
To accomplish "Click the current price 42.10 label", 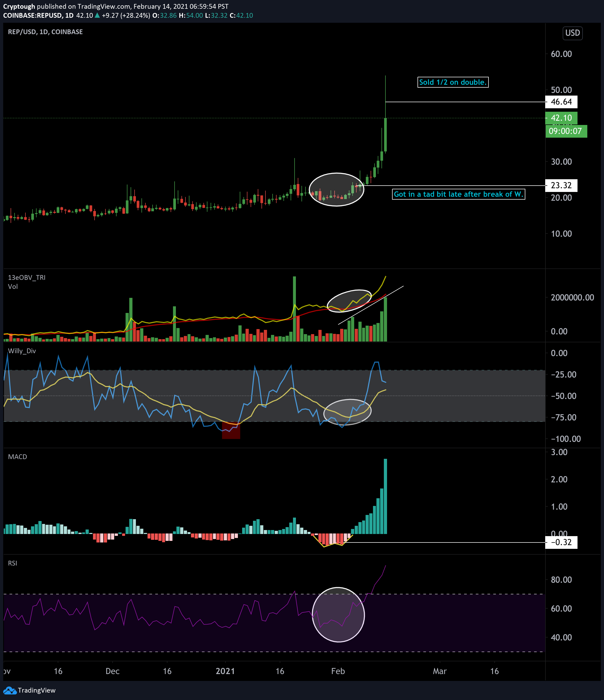I will point(561,118).
